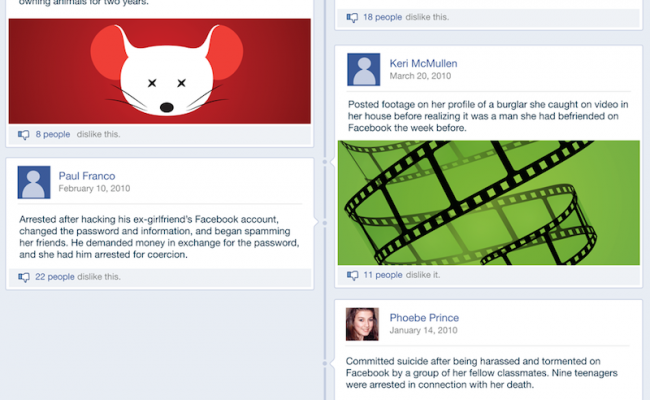Open Keri McMullen's profile name link
Image resolution: width=650 pixels, height=400 pixels.
coord(423,63)
